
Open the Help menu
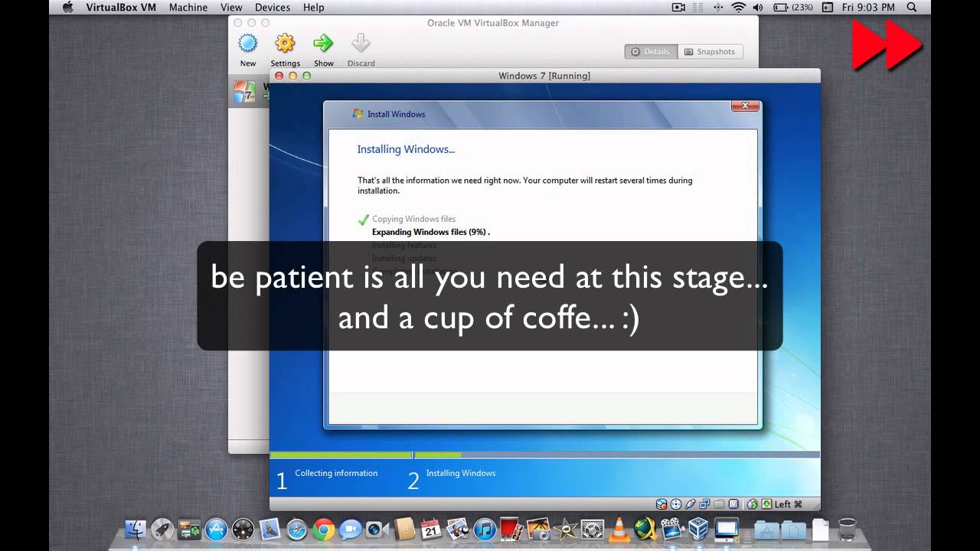(x=314, y=8)
